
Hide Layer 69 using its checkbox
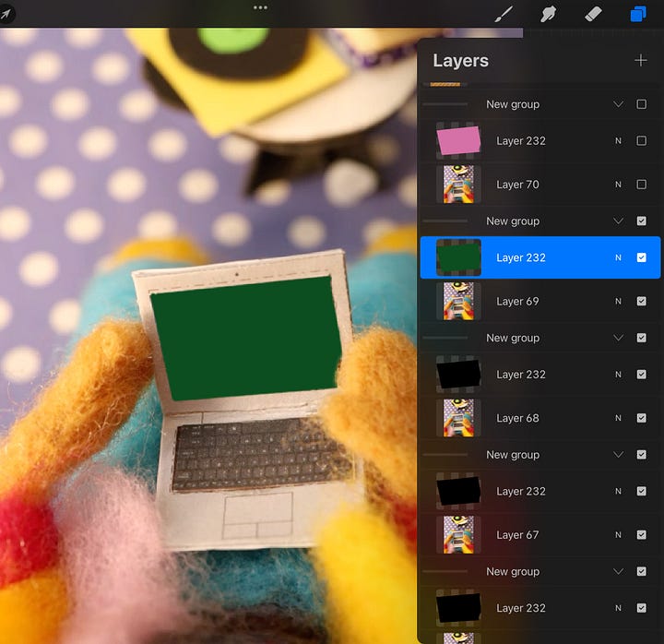[x=642, y=301]
